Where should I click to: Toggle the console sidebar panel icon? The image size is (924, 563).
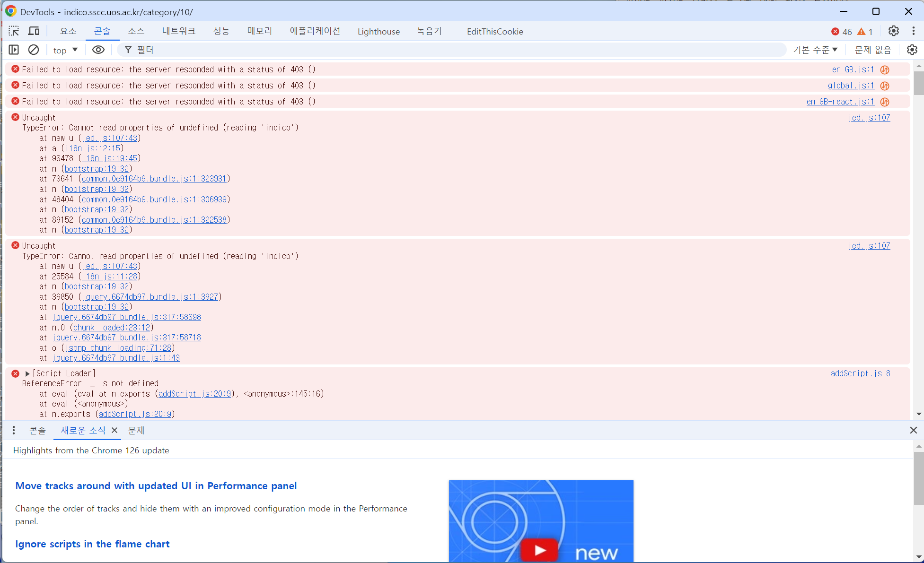coord(14,50)
